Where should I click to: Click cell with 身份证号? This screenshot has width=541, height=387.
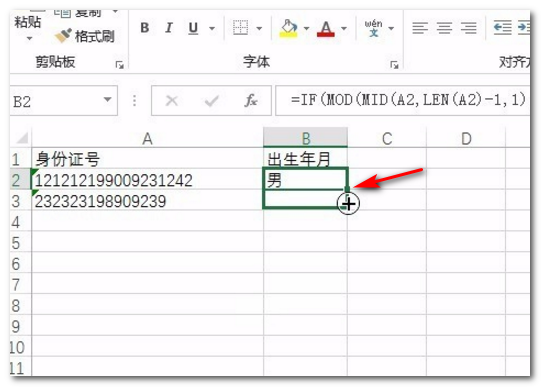click(147, 159)
